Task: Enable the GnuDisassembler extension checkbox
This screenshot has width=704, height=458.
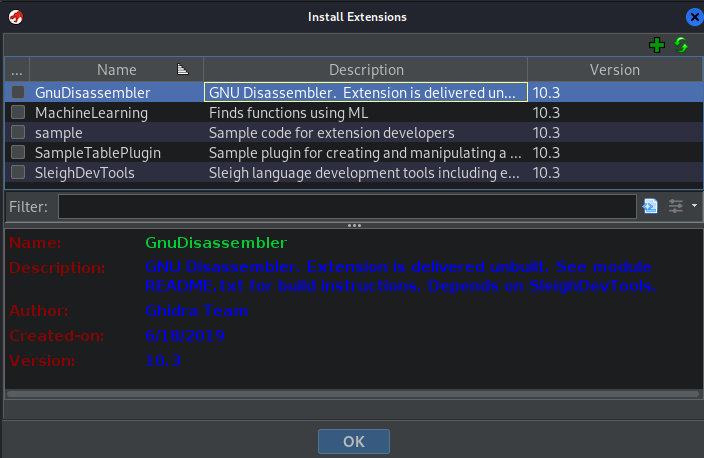Action: (18, 92)
